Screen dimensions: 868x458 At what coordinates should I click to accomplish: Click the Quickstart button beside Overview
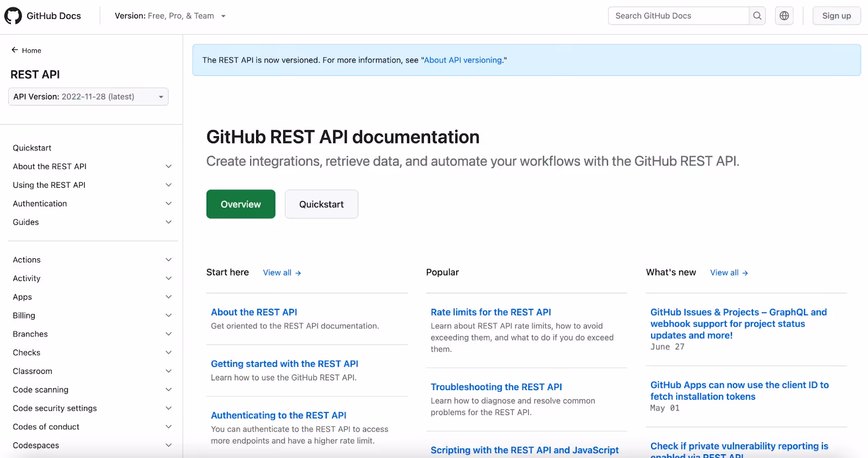point(321,204)
